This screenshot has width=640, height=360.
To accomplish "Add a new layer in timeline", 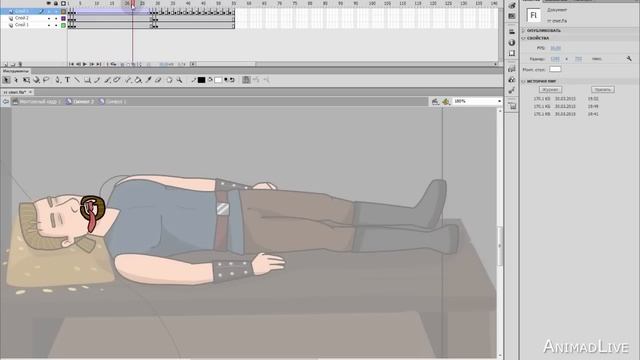I will (6, 64).
